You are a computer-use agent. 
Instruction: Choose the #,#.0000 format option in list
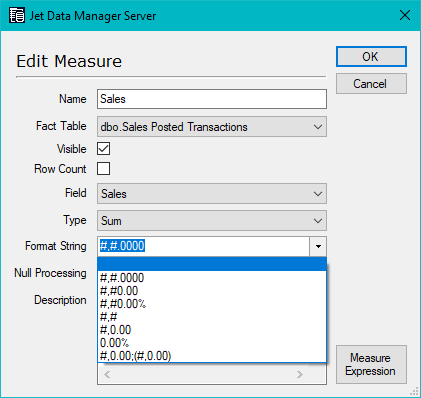point(212,278)
